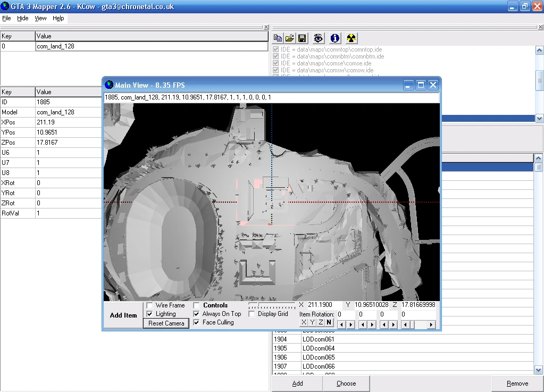
Task: Toggle the Lighting checkbox off
Action: (x=149, y=314)
